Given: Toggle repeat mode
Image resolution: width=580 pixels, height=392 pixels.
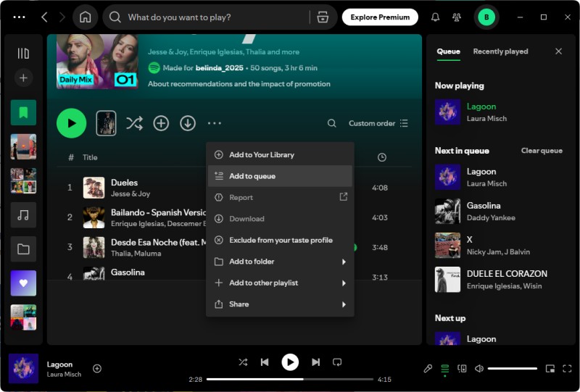Looking at the screenshot, I should click(x=337, y=362).
